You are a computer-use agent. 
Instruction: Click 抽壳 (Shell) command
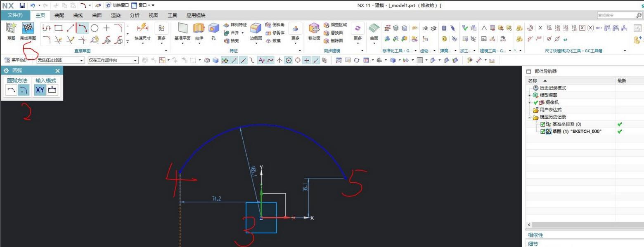tap(231, 41)
